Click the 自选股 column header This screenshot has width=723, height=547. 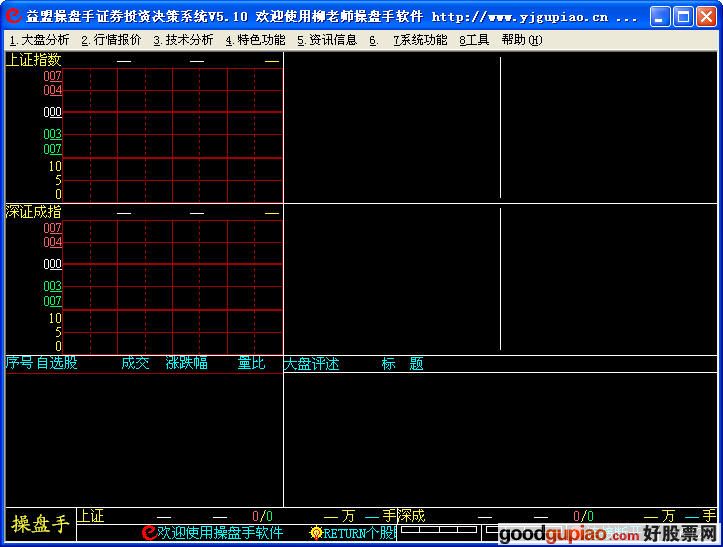(57, 363)
